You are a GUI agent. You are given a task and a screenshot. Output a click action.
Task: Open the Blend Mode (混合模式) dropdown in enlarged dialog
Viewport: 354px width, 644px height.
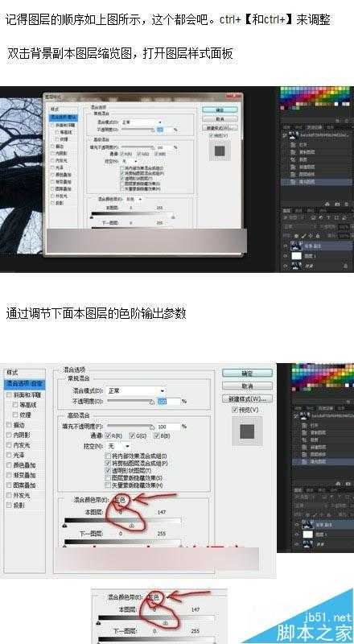click(x=136, y=390)
